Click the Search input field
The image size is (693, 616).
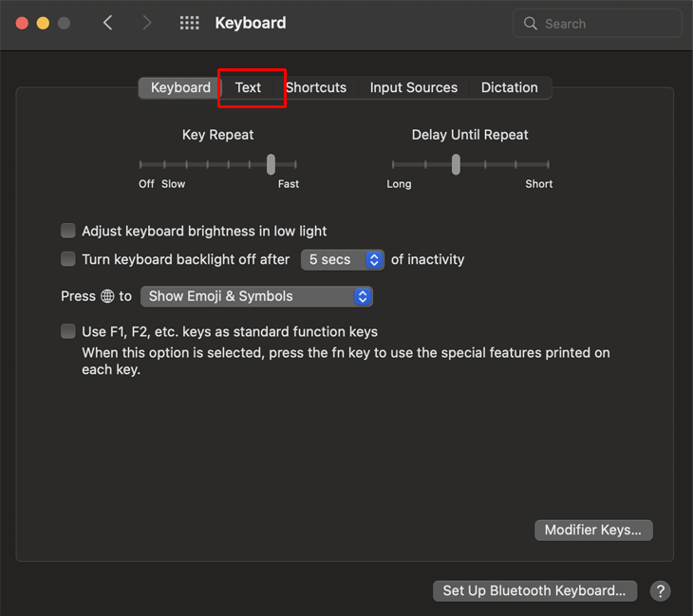(608, 24)
